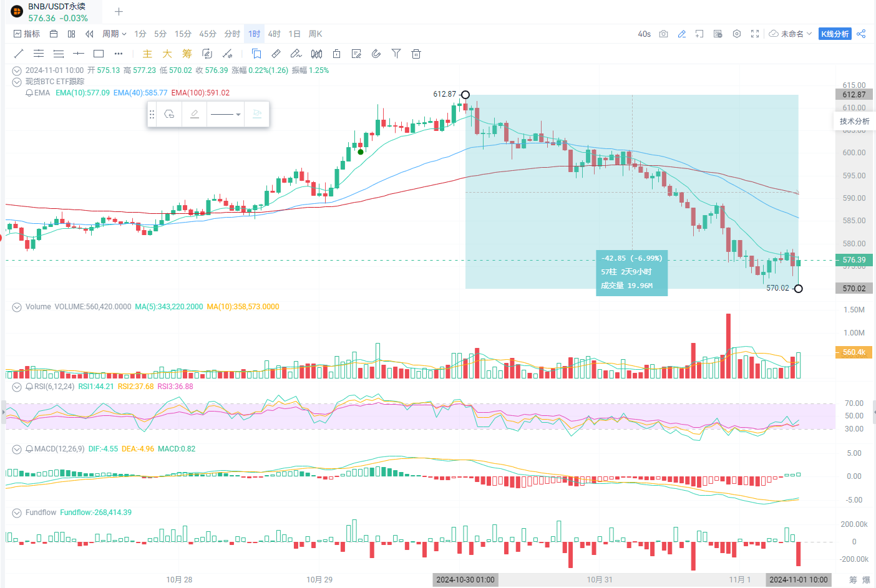Click the chart-type icon beside 指标
The width and height of the screenshot is (876, 588).
click(x=54, y=34)
